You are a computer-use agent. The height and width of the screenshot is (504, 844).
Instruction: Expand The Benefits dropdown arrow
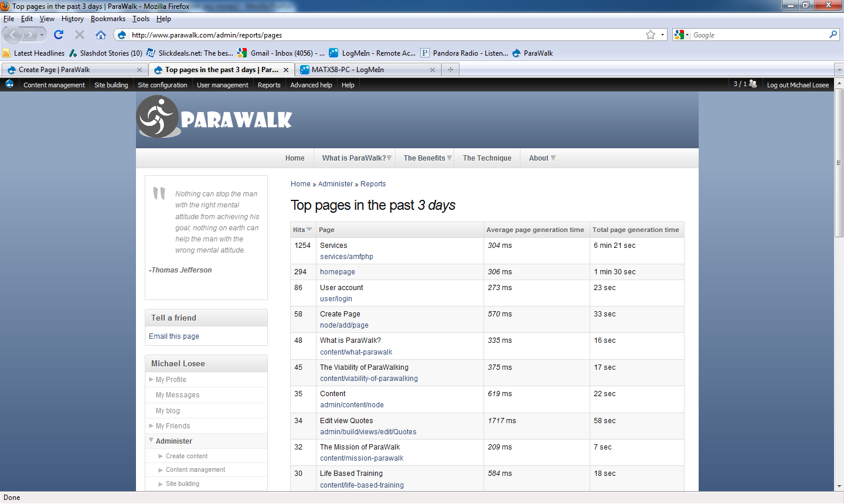448,158
